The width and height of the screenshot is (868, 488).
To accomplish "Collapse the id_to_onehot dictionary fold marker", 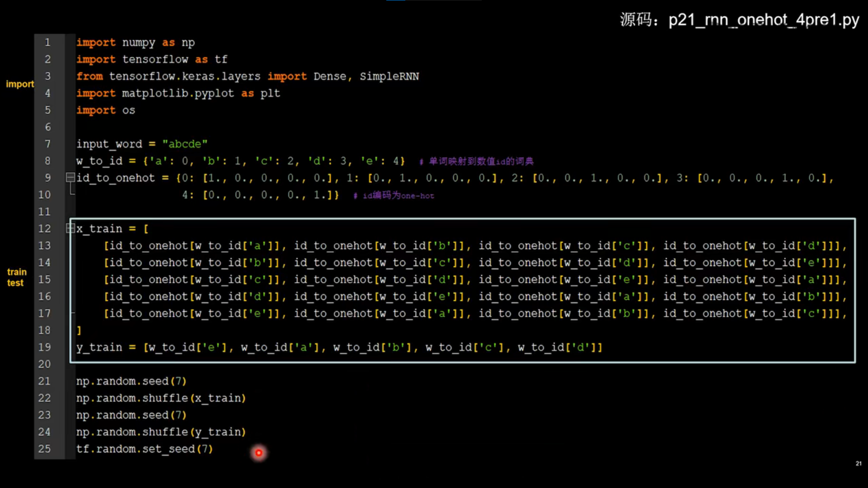I will (x=71, y=178).
